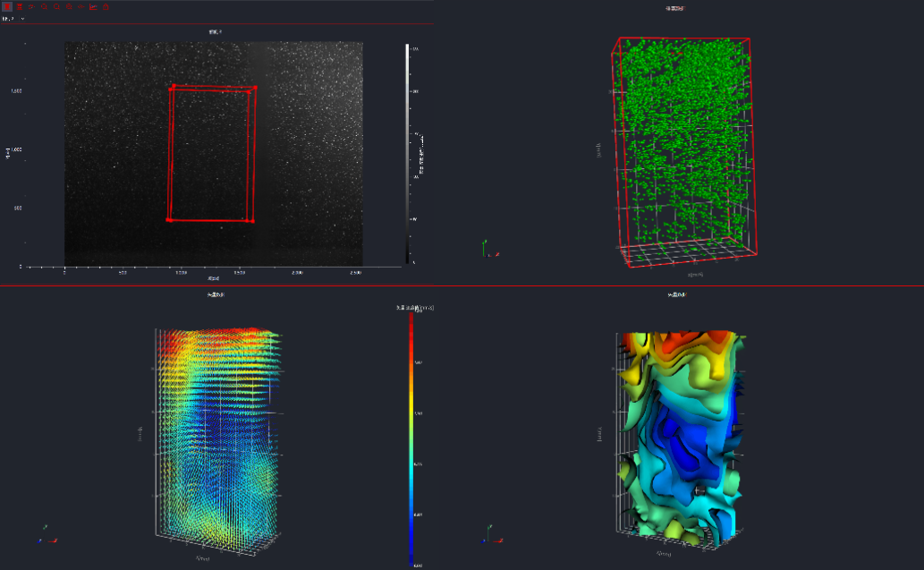Click the green particle cloud 3D view
The width and height of the screenshot is (924, 570).
[684, 143]
